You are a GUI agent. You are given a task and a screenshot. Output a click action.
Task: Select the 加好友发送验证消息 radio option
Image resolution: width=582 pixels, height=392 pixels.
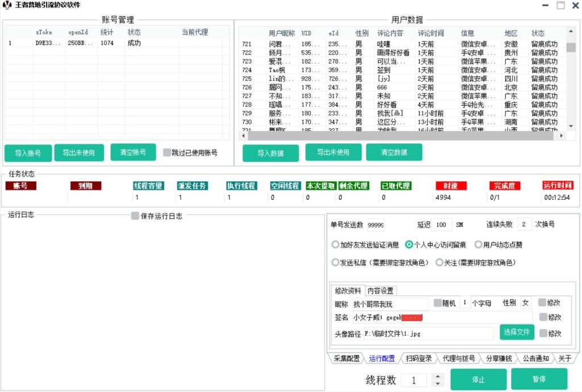point(335,245)
